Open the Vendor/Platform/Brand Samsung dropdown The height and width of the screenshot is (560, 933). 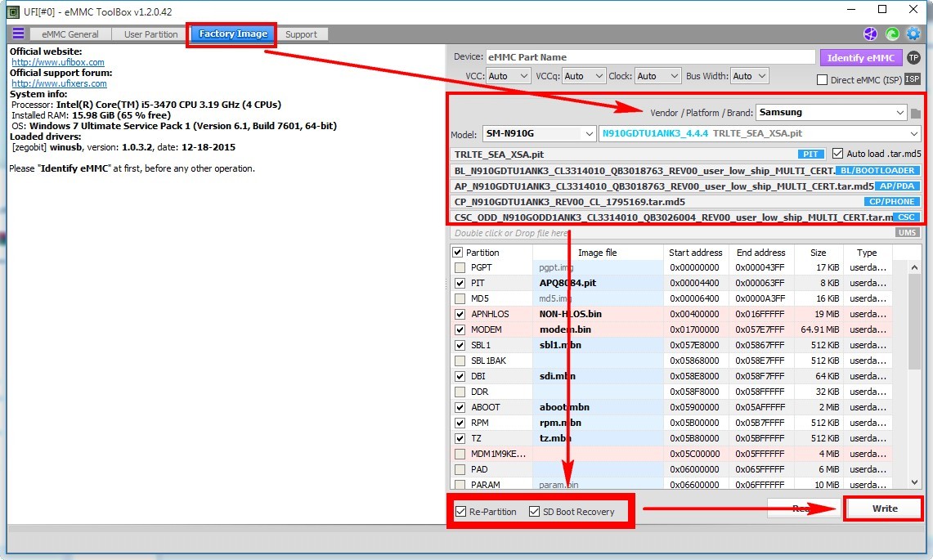[832, 113]
